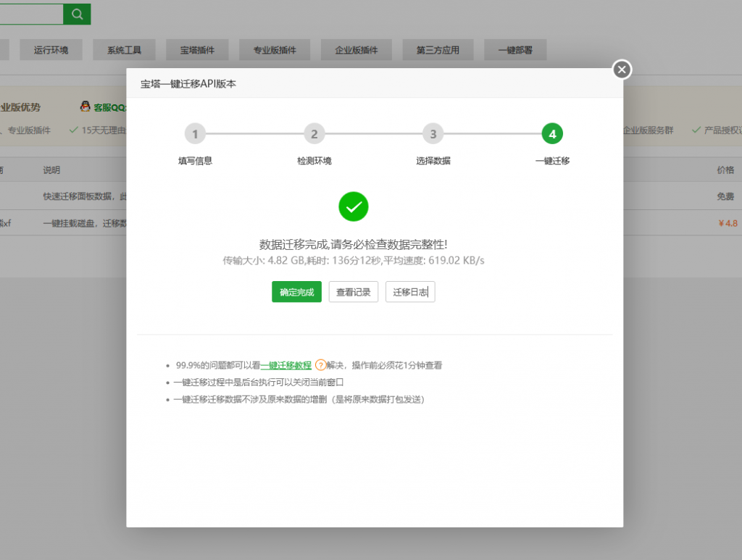Open 查看记录 to view records
Viewport: 742px width, 560px height.
[353, 292]
